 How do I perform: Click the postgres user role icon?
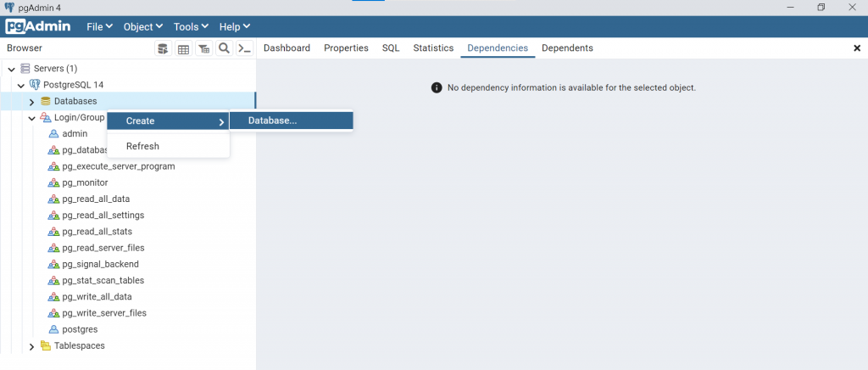(53, 329)
